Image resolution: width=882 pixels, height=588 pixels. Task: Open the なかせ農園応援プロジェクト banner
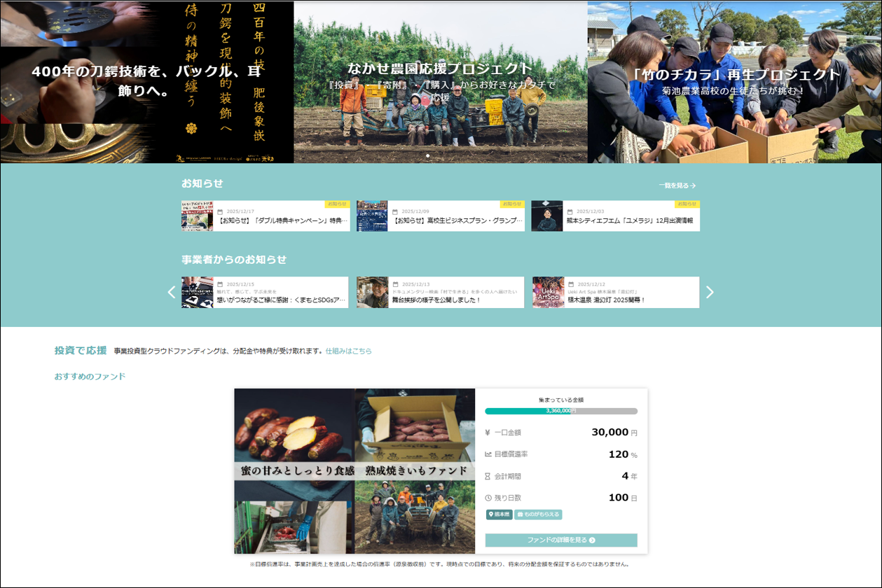coord(440,82)
